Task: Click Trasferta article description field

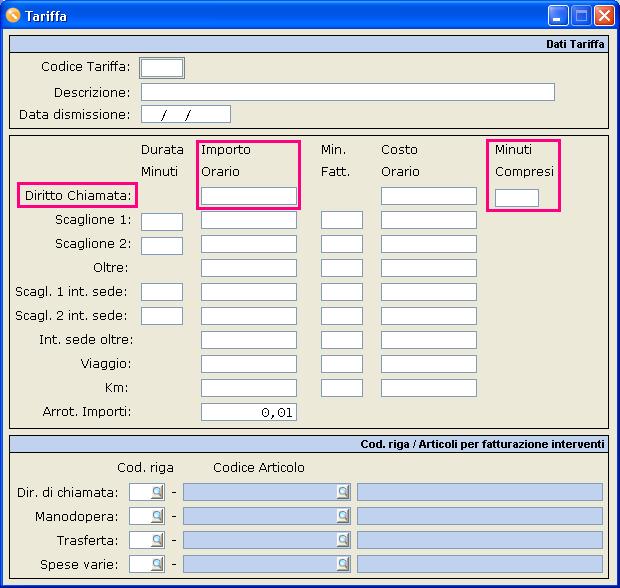Action: coord(480,540)
